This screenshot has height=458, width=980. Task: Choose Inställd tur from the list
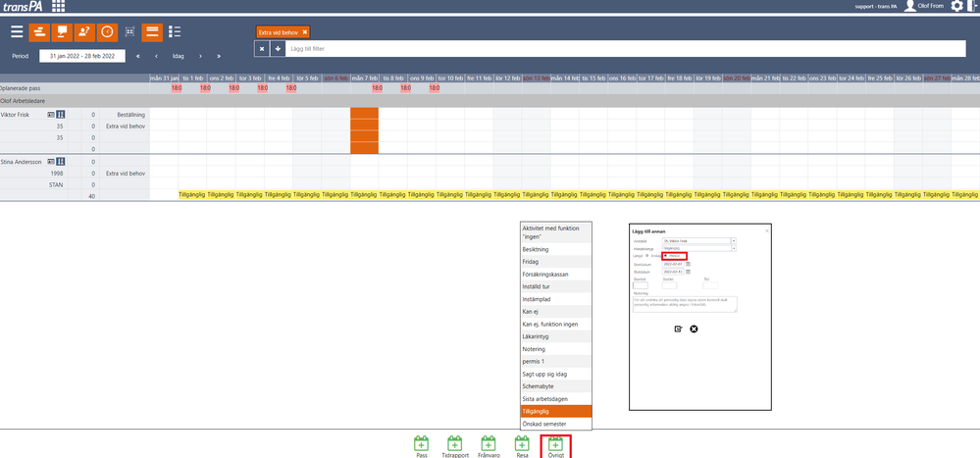555,286
